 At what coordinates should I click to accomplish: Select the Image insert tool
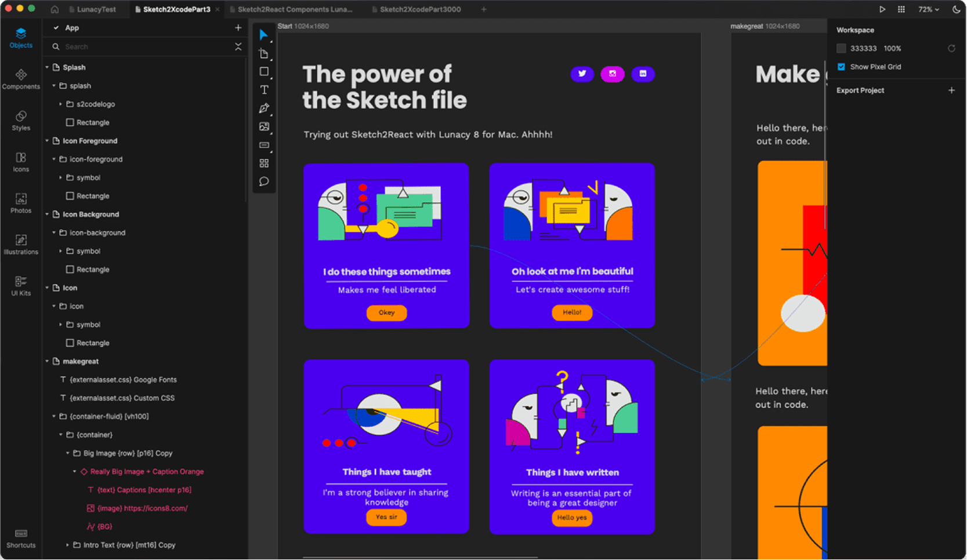pos(264,126)
